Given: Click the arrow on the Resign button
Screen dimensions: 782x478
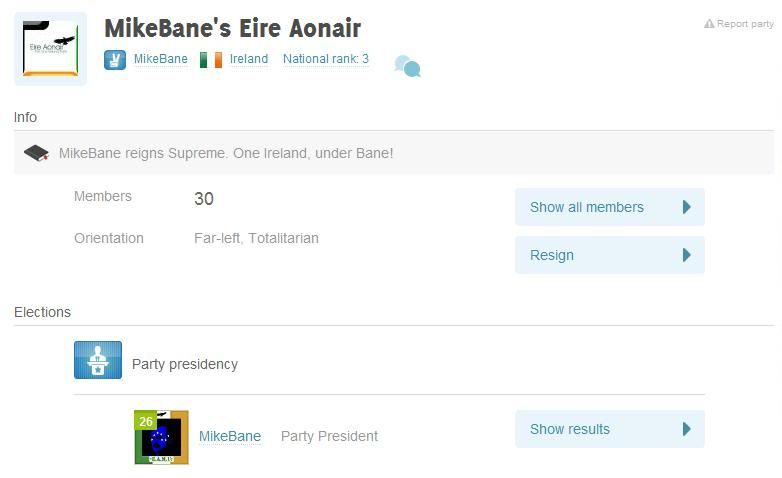Looking at the screenshot, I should (687, 255).
